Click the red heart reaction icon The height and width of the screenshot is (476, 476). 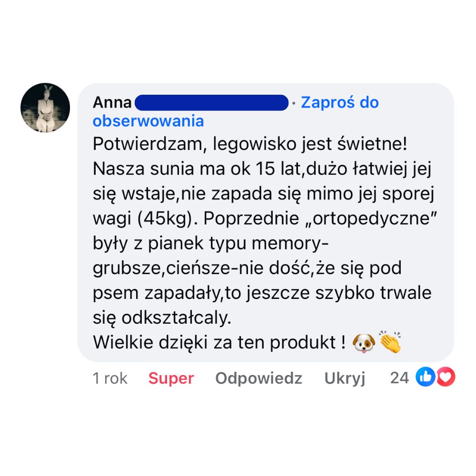click(446, 377)
